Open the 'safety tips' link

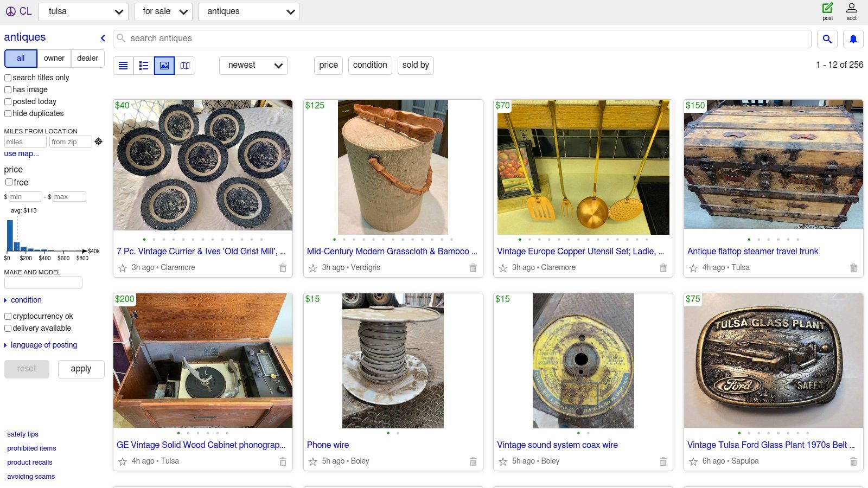tap(23, 434)
